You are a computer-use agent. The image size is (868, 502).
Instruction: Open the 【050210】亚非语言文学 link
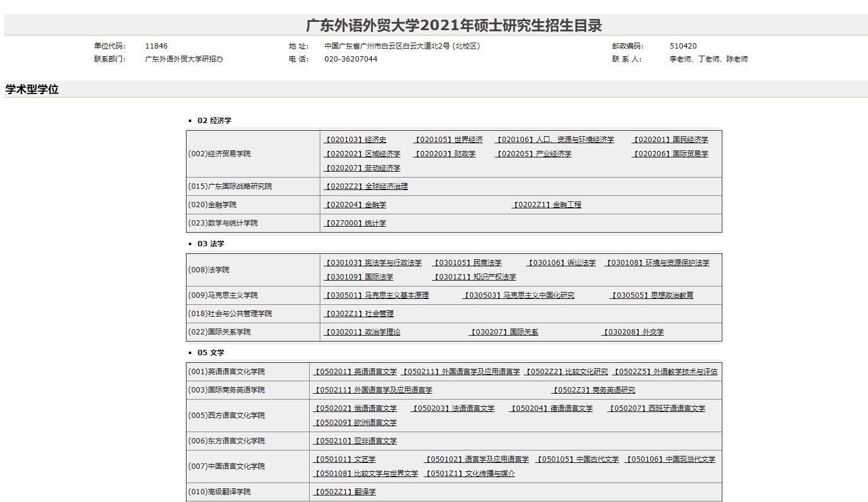(355, 441)
